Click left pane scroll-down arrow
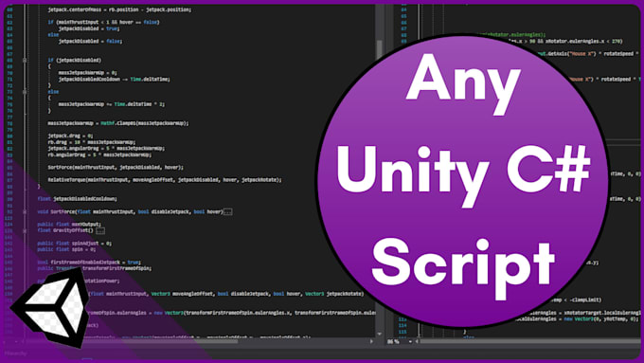 380,334
